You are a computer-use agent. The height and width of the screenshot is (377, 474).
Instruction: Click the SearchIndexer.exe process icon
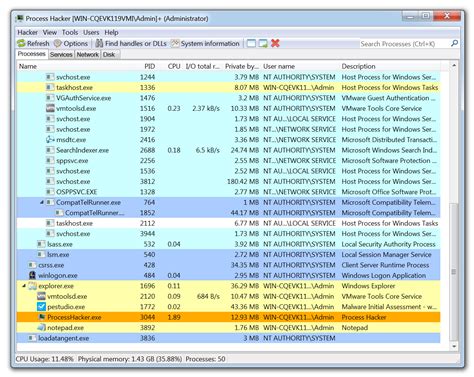tap(50, 150)
